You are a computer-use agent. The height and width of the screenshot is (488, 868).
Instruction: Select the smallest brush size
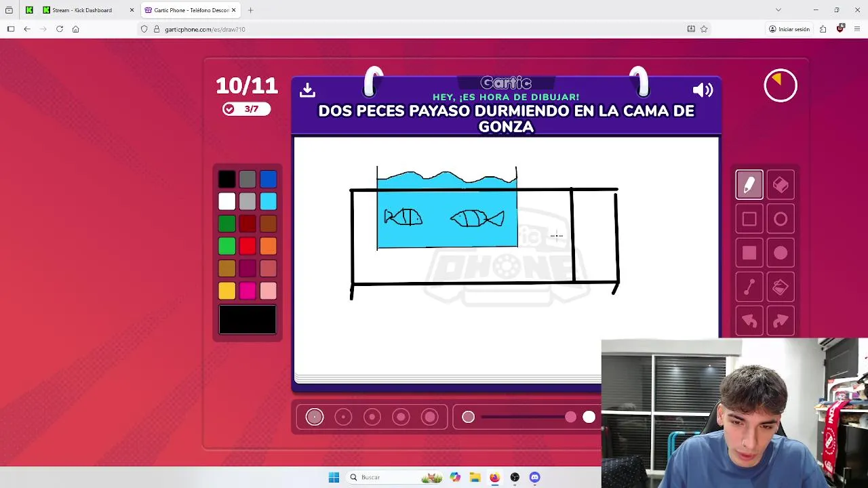pos(315,417)
